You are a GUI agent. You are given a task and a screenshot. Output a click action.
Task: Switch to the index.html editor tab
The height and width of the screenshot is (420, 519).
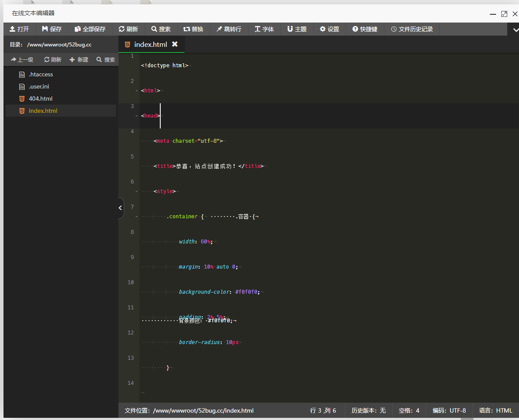point(151,44)
